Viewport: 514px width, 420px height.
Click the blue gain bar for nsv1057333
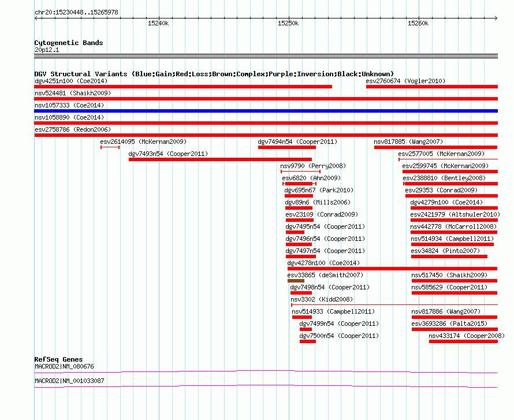click(266, 111)
